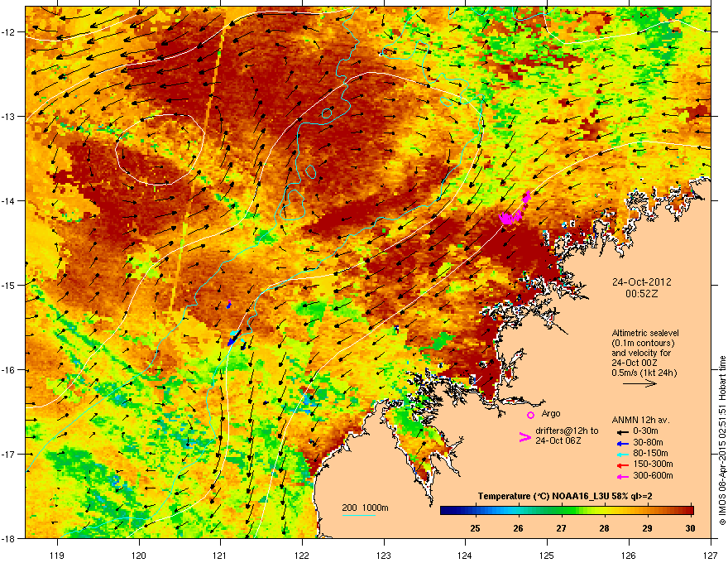
Task: Click the 0.5m/s velocity scale arrow
Action: pos(639,383)
